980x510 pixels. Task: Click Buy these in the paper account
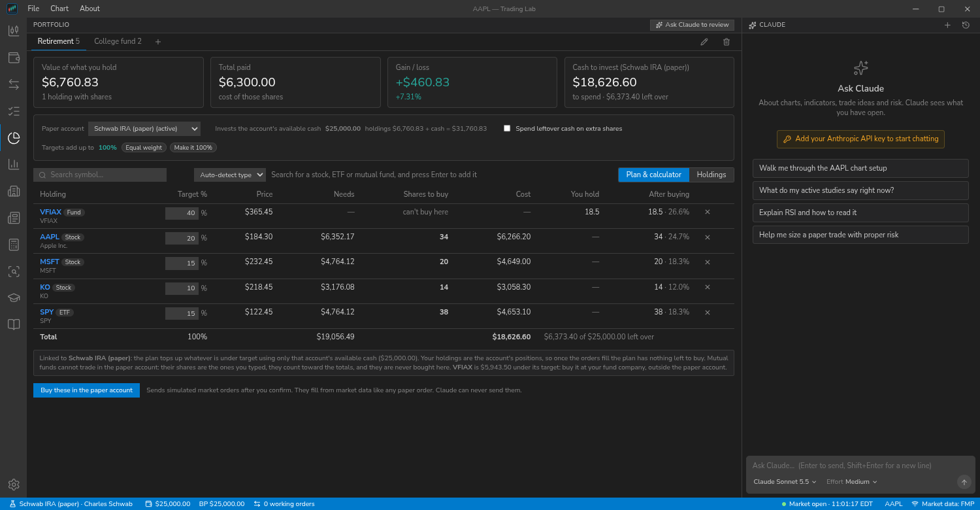click(x=86, y=390)
